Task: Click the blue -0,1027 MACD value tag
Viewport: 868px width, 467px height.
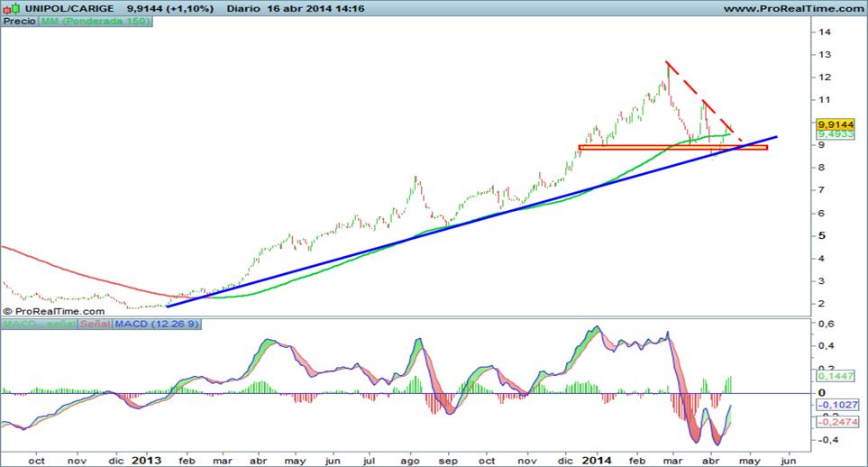Action: pyautogui.click(x=837, y=405)
